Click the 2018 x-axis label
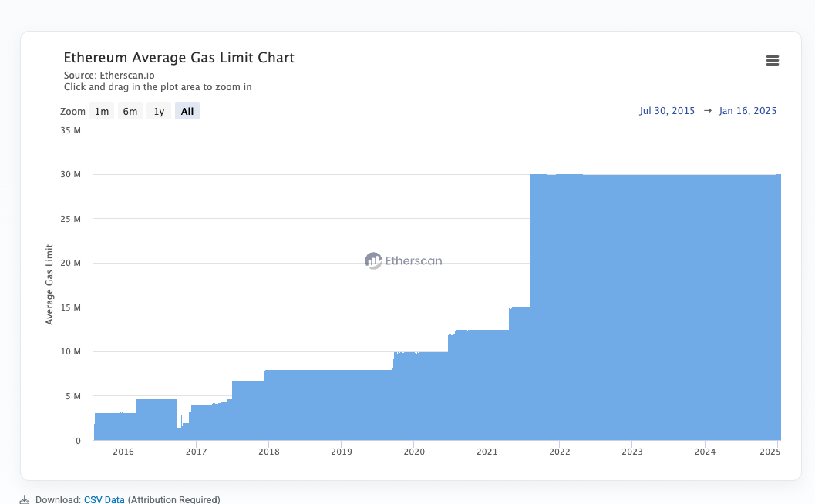The height and width of the screenshot is (504, 815). coord(269,452)
